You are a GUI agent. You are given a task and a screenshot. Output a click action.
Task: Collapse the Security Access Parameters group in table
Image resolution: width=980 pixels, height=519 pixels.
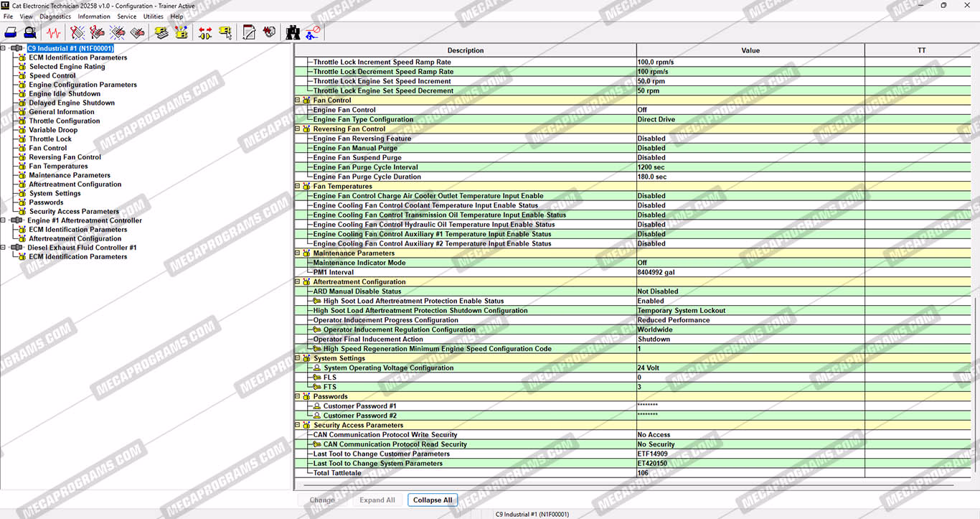tap(298, 425)
